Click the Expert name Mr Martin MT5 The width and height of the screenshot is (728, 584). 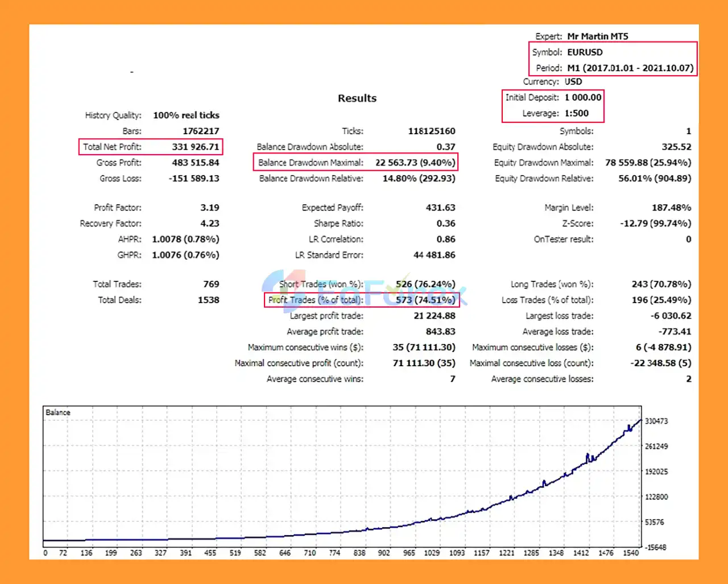point(597,36)
